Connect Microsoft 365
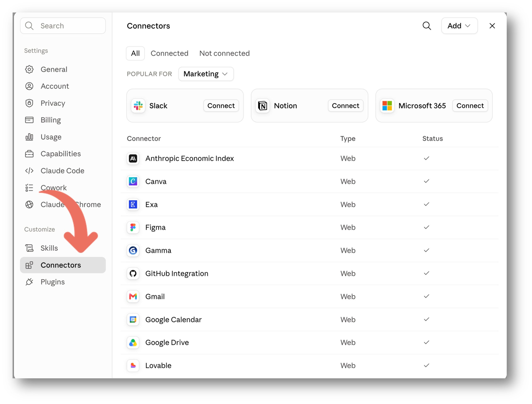 [x=470, y=106]
